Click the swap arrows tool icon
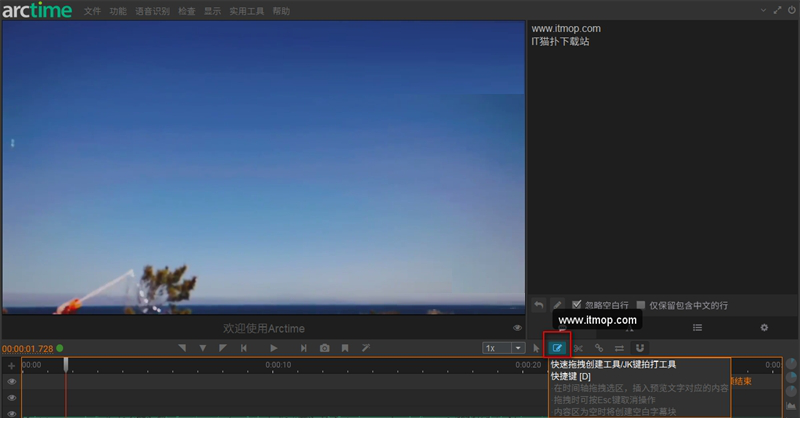This screenshot has width=800, height=434. tap(619, 348)
